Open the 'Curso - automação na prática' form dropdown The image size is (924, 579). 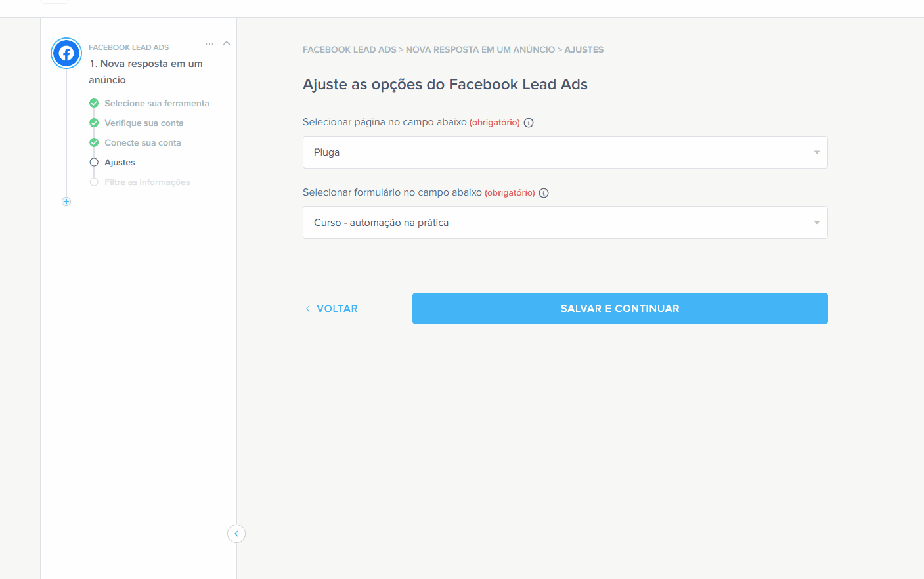click(x=565, y=223)
